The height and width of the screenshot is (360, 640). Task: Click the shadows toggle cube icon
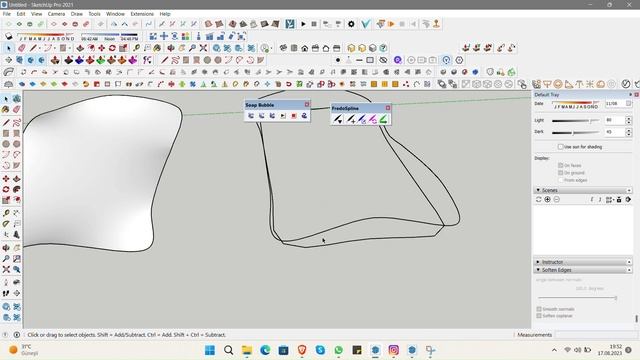(x=9, y=36)
